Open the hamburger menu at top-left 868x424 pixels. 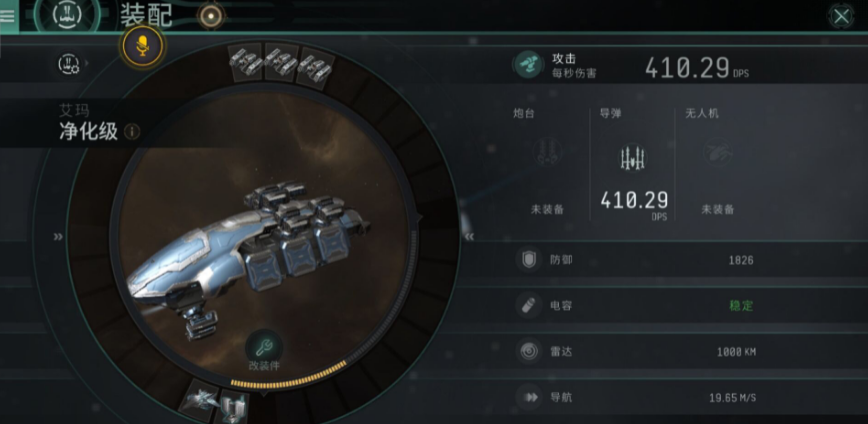(8, 16)
